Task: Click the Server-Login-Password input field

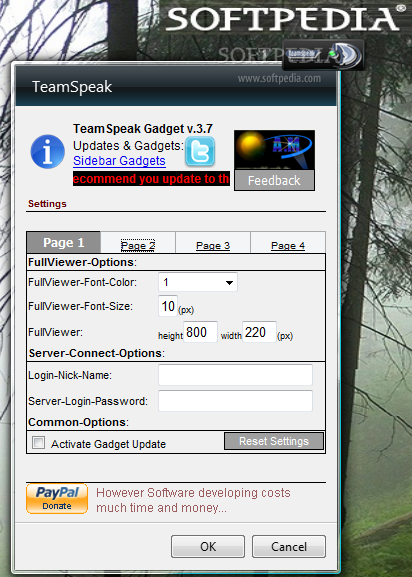Action: [x=235, y=401]
